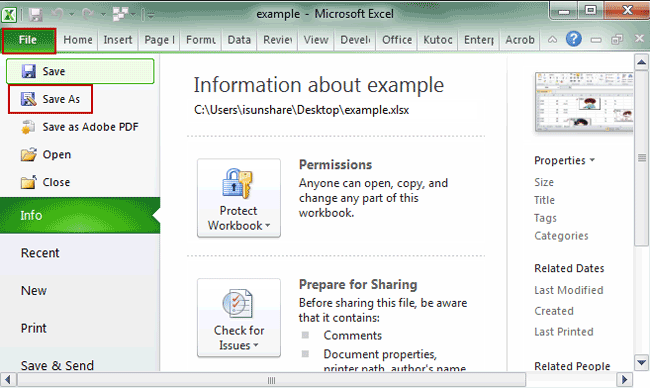Close the workbook using ribbon X icon
The image size is (650, 388).
tap(639, 39)
